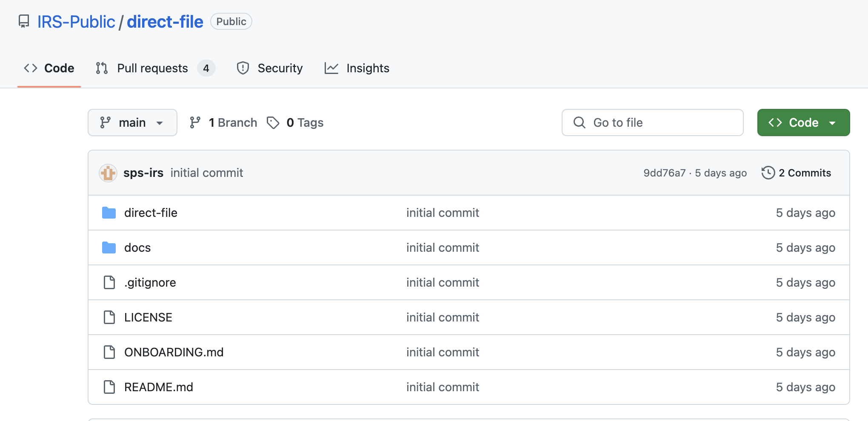Viewport: 868px width, 421px height.
Task: Click the file icon for ONBOARDING.md
Action: pos(109,352)
